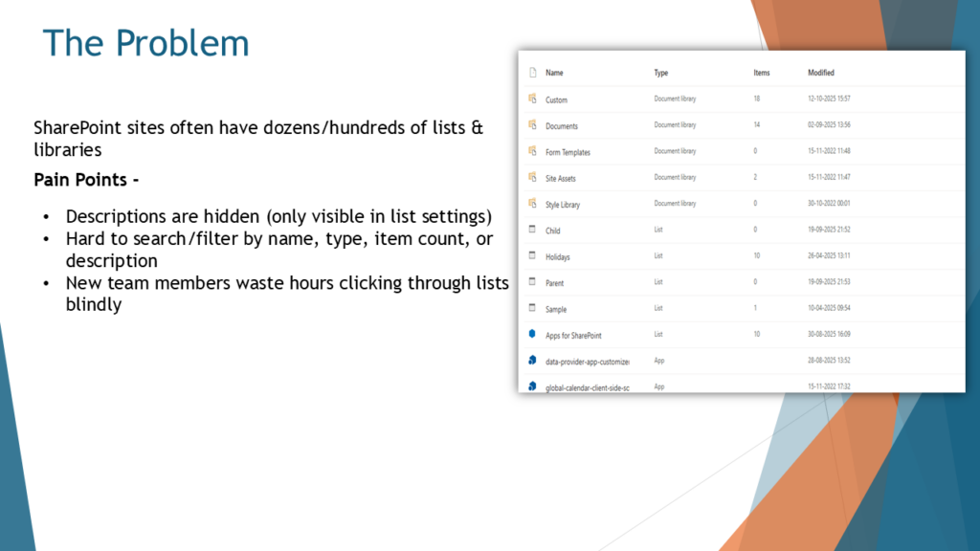Click modified date 15-11-2022 11:48
The width and height of the screenshot is (980, 551).
829,151
